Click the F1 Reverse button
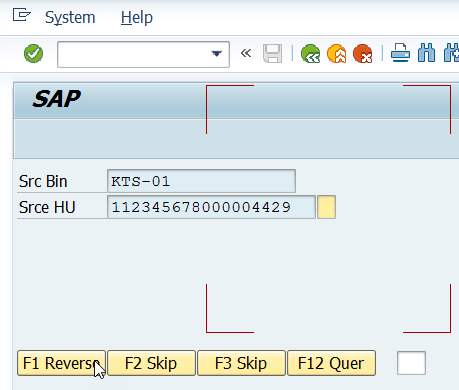The width and height of the screenshot is (459, 390). point(61,363)
